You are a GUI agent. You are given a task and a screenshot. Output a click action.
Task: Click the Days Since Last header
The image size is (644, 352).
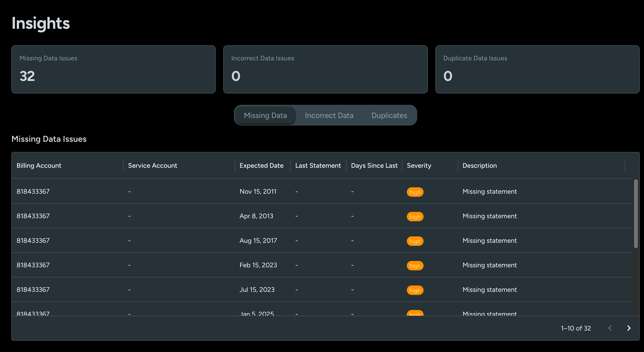pos(374,166)
